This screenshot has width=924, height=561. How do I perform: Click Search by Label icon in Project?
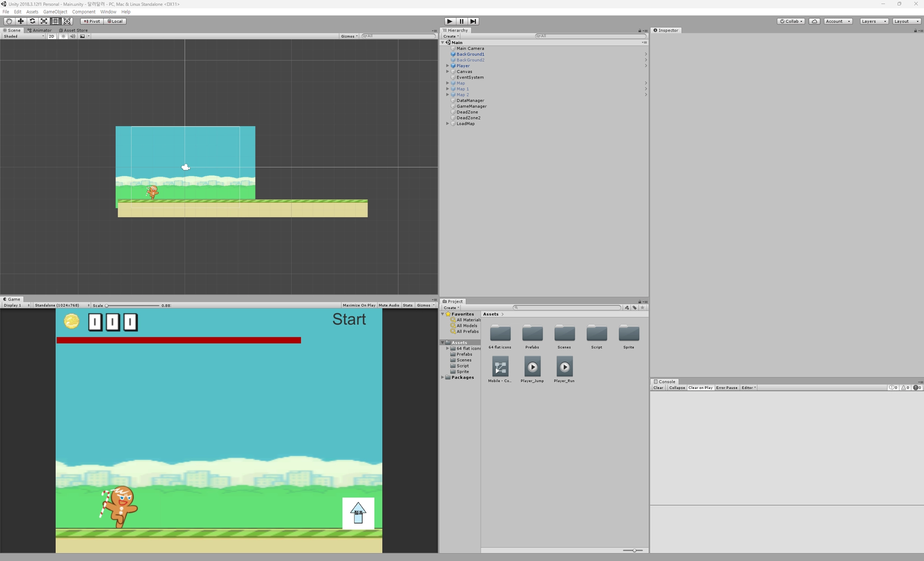[635, 308]
